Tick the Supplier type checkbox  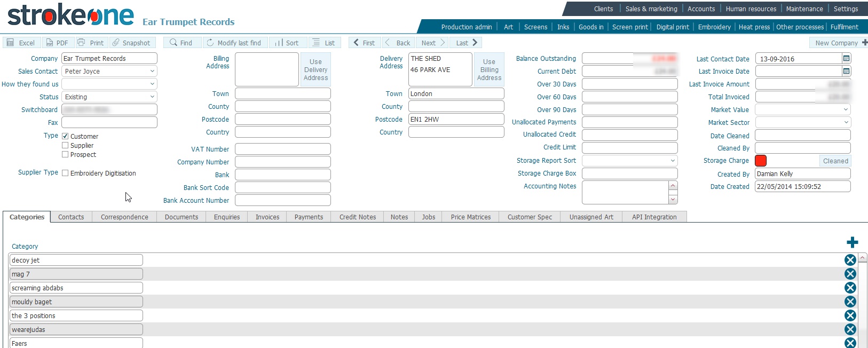tap(65, 145)
